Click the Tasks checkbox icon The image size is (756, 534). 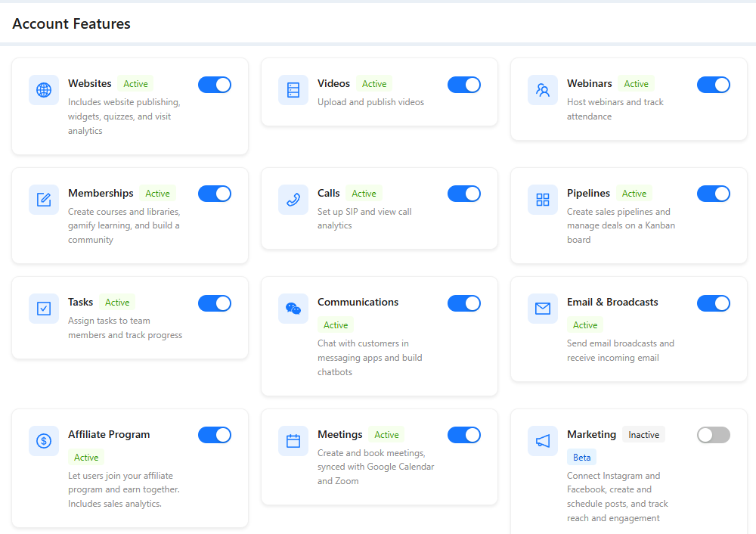44,309
